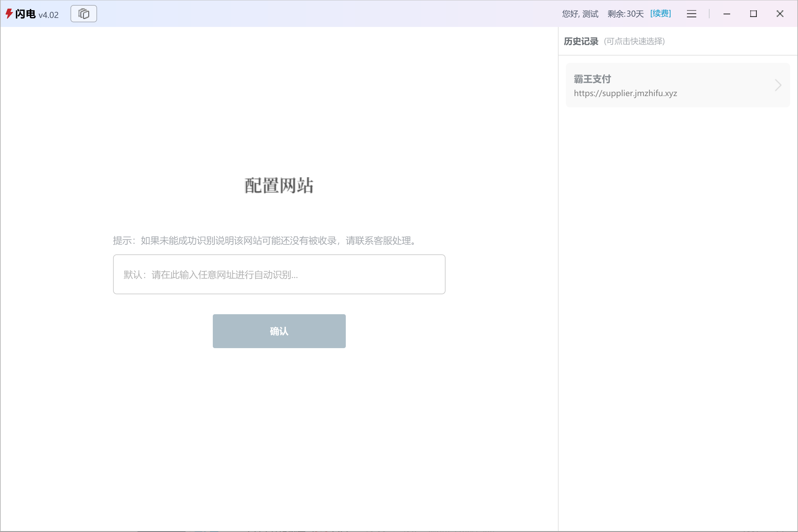Click the window layering icon beside the version number
This screenshot has height=532, width=798.
click(x=83, y=14)
